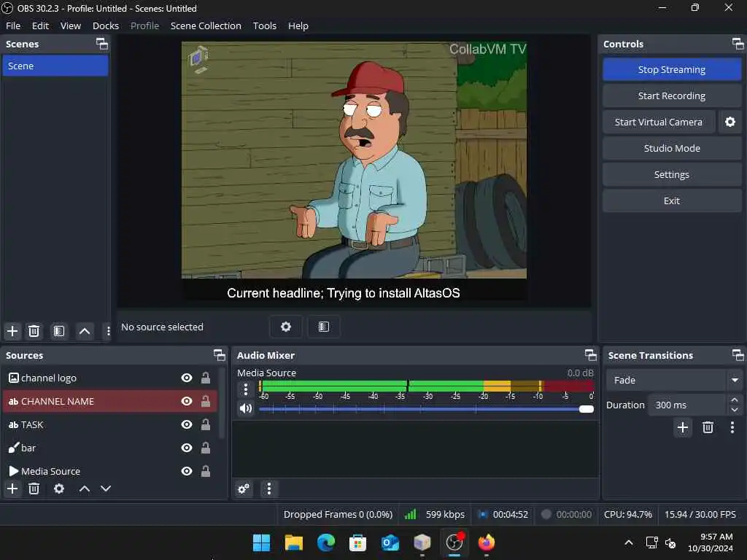The height and width of the screenshot is (560, 747).
Task: Select the Scene item in Scenes list
Action: pyautogui.click(x=55, y=66)
